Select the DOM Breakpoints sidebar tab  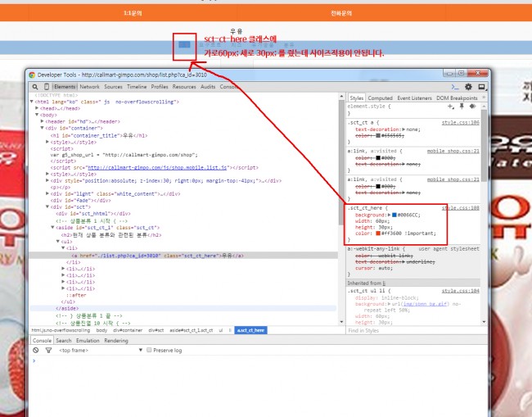click(x=457, y=97)
